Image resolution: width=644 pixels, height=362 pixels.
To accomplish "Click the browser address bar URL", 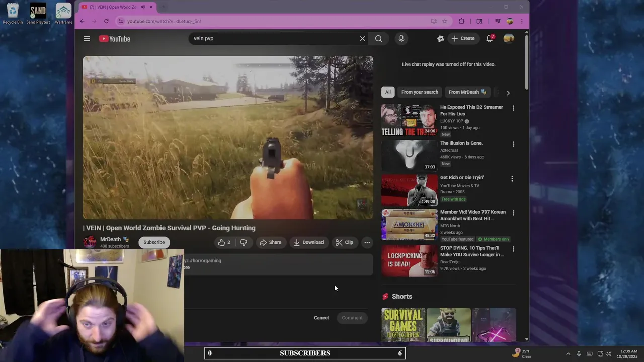I will pos(164,21).
